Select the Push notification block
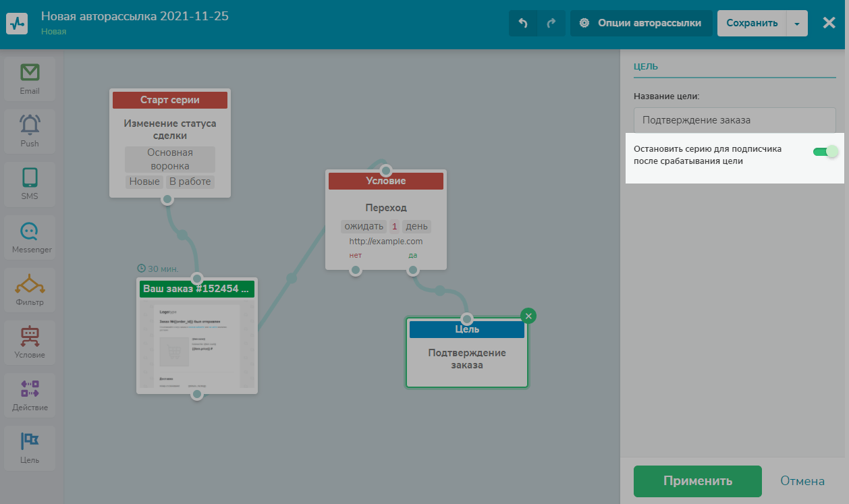Screen dimensions: 849x504 [30, 132]
